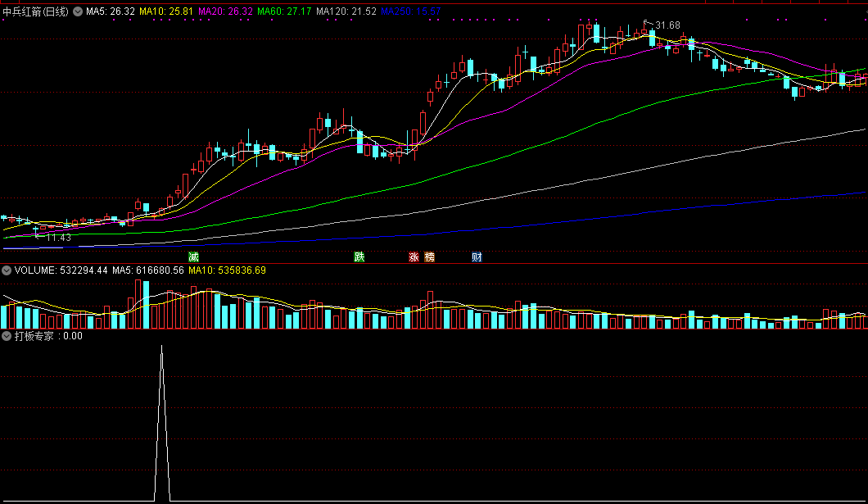Select the yellow MA10: 25.81 label

[x=166, y=11]
